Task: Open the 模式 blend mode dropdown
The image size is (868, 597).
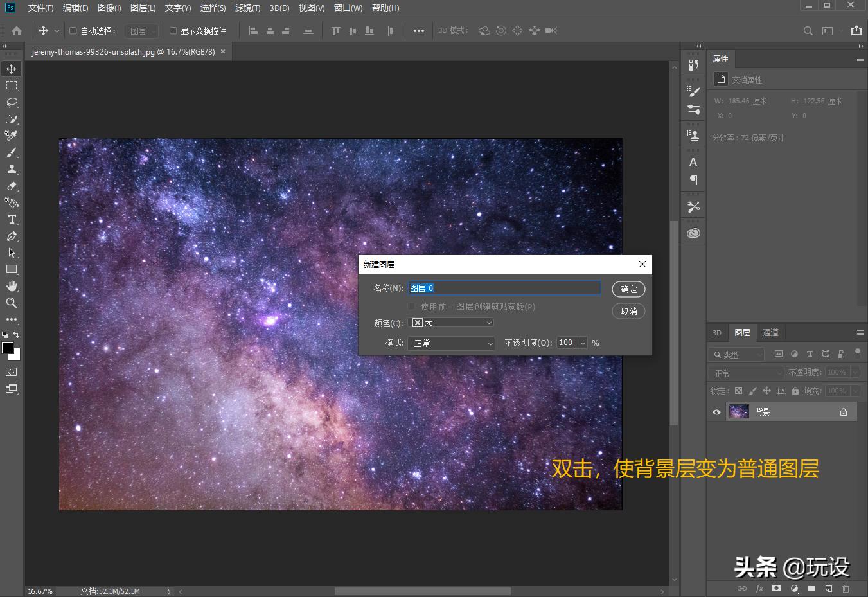Action: (x=451, y=343)
